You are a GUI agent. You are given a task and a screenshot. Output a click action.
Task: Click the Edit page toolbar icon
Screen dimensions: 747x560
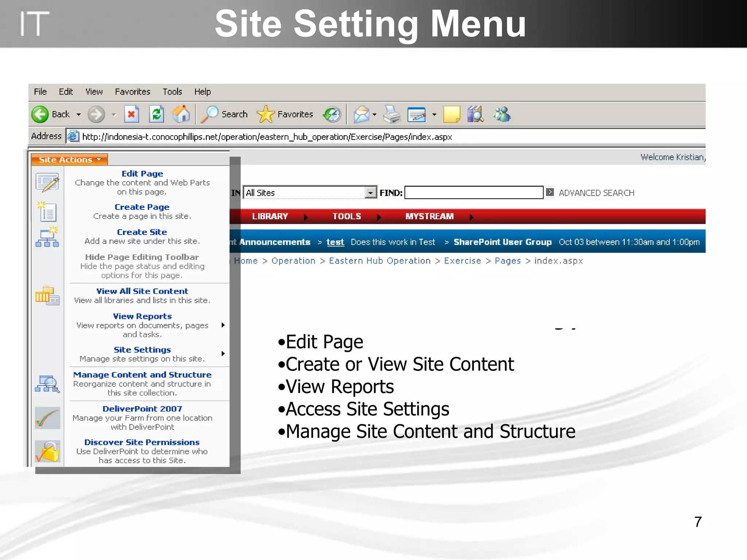(417, 115)
